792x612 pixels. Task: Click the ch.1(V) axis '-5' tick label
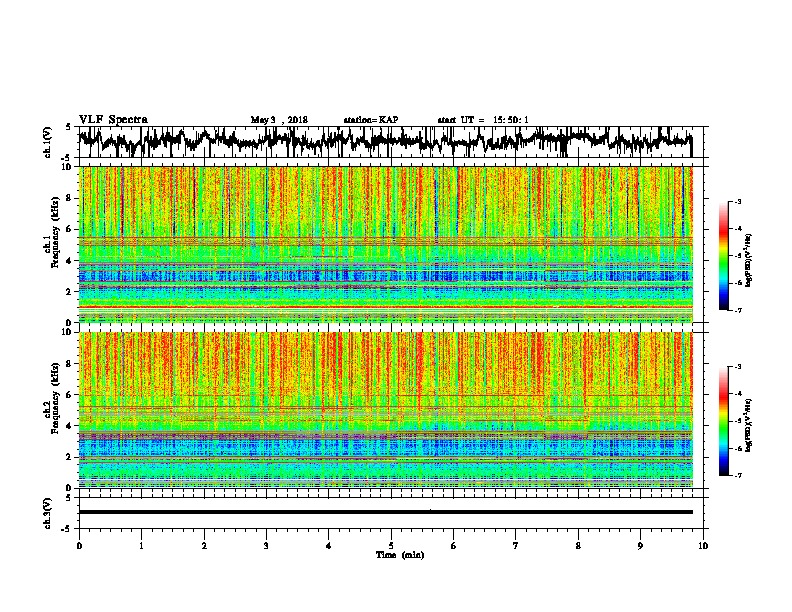tap(67, 158)
